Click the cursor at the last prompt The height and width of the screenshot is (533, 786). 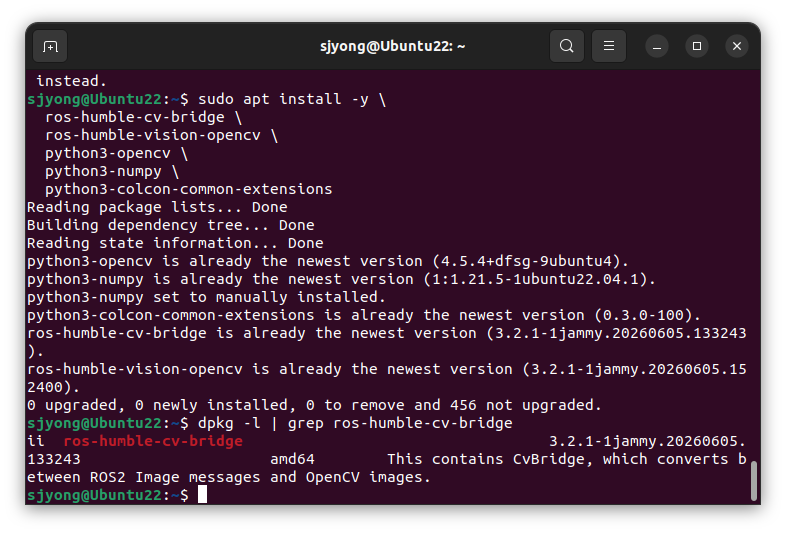point(202,495)
